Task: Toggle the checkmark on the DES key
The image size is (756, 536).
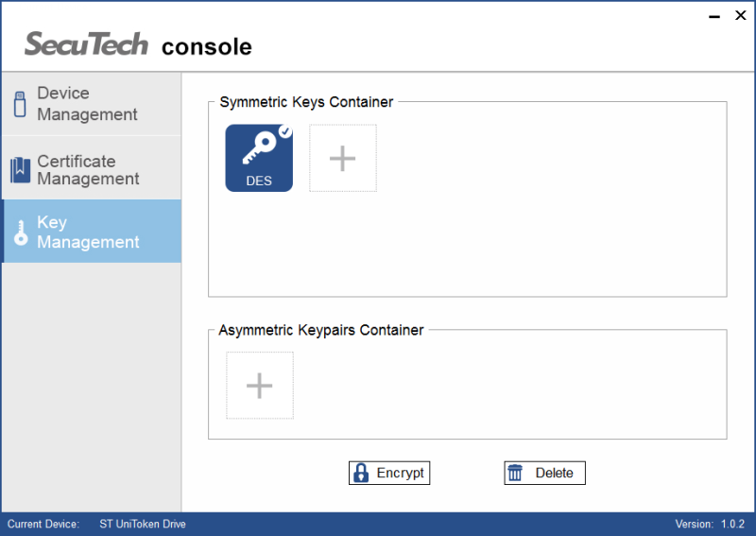Action: (285, 131)
